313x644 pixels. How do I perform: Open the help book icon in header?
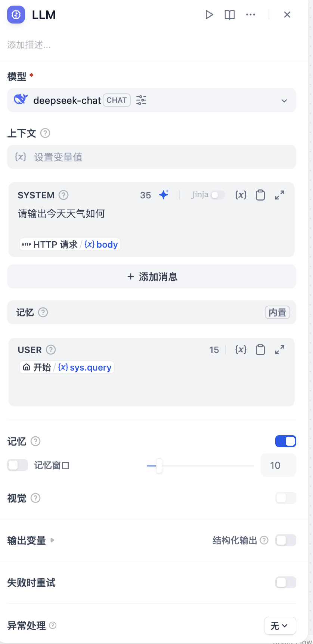click(x=230, y=15)
